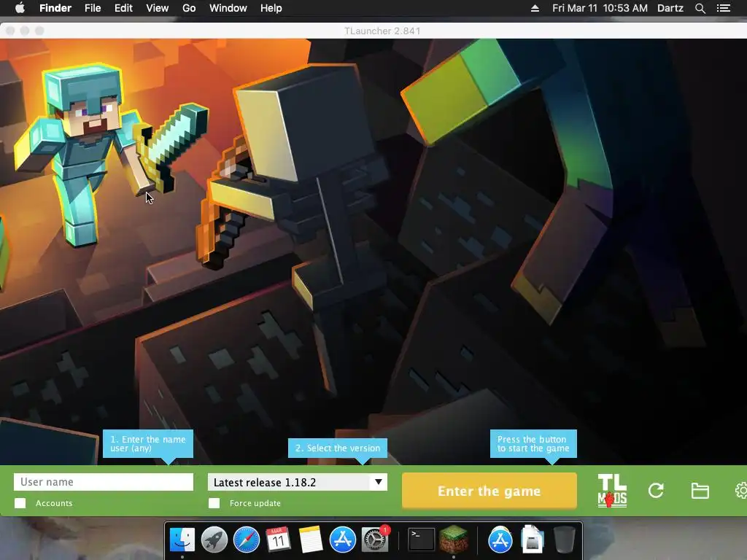Click the 'Select the version' hint bubble
This screenshot has height=560, width=747.
pos(338,448)
